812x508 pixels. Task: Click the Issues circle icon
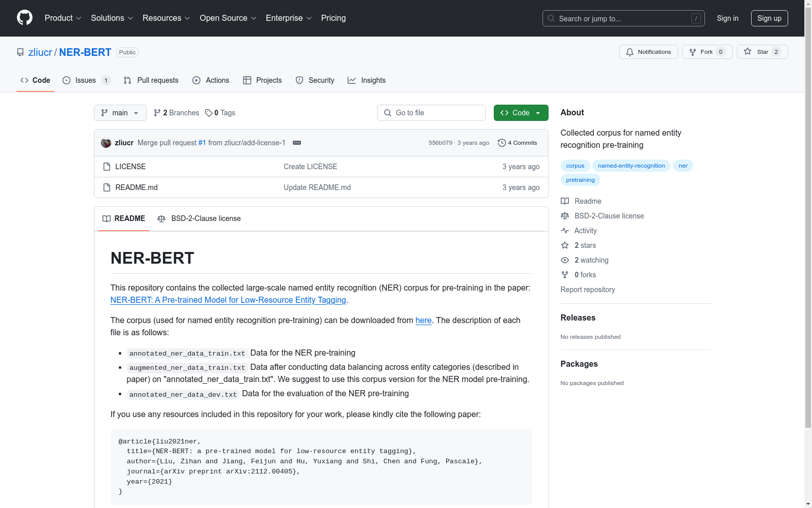click(x=66, y=80)
